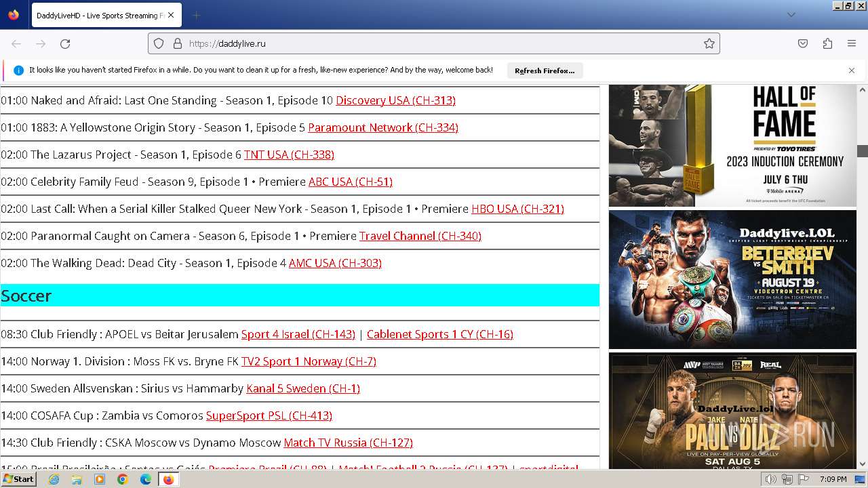The image size is (868, 488).
Task: Reload the page with the refresh icon
Action: [x=65, y=43]
